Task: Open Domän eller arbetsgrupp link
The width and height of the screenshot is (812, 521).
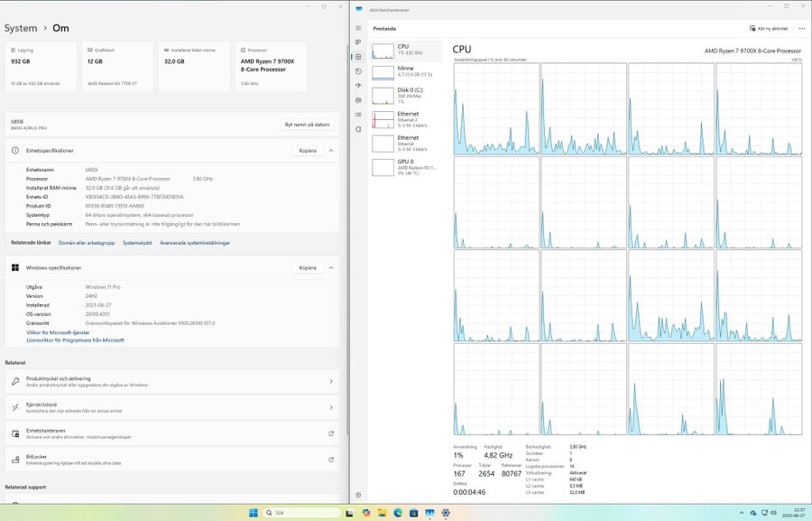Action: pos(87,243)
